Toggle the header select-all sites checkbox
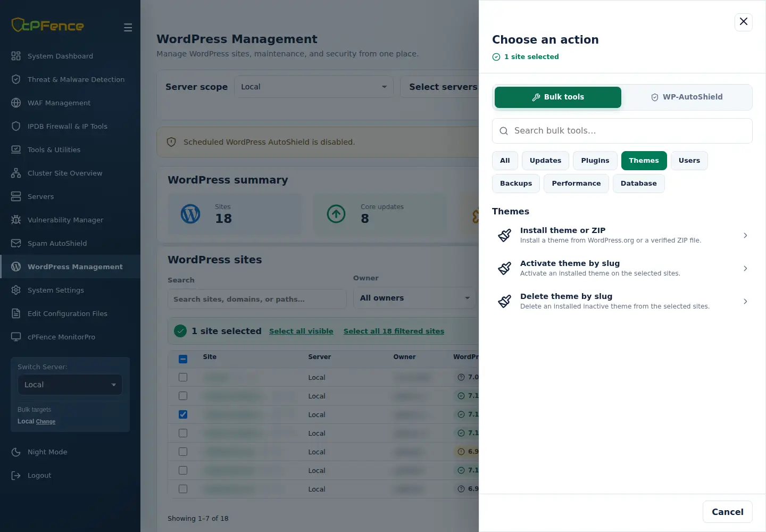Screen dimensions: 766x532 point(183,359)
